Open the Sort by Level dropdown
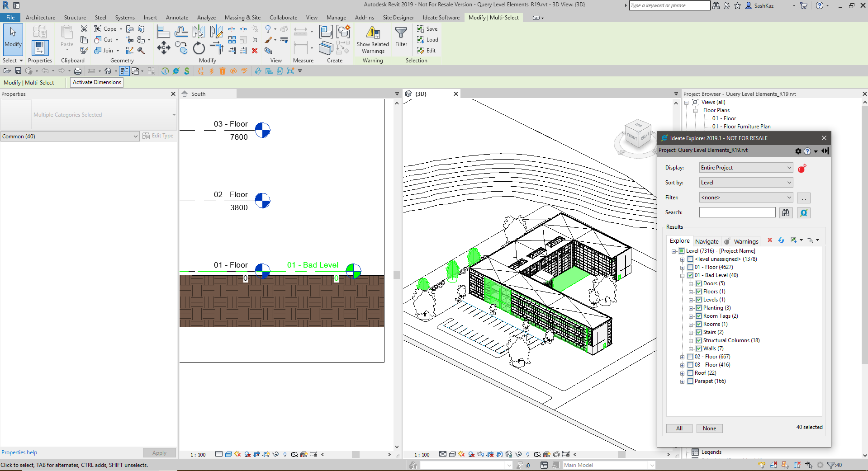 coord(745,183)
